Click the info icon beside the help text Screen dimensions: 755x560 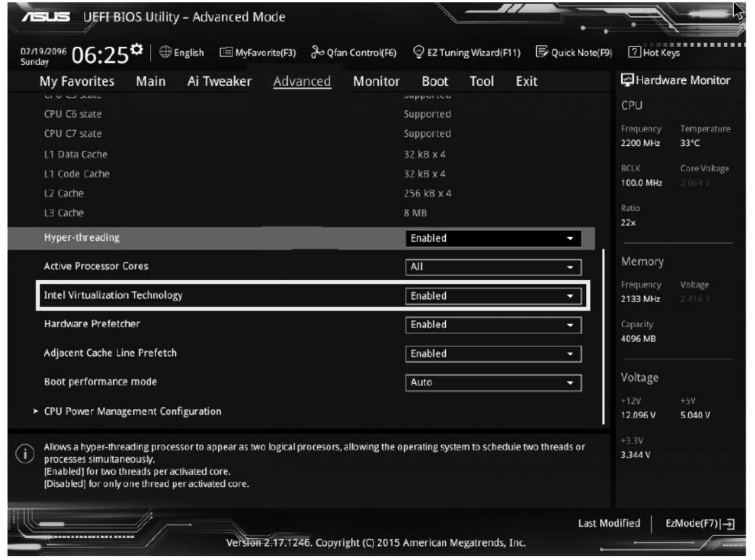(25, 455)
